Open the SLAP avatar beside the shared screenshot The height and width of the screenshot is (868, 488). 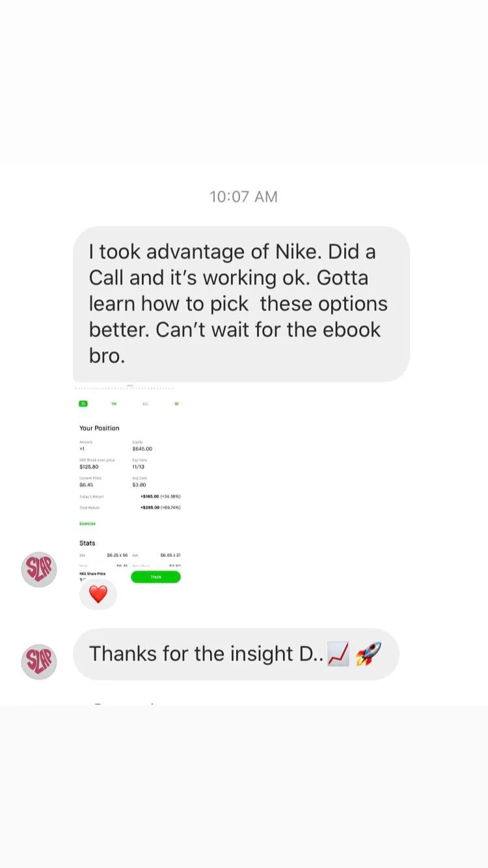pyautogui.click(x=39, y=569)
